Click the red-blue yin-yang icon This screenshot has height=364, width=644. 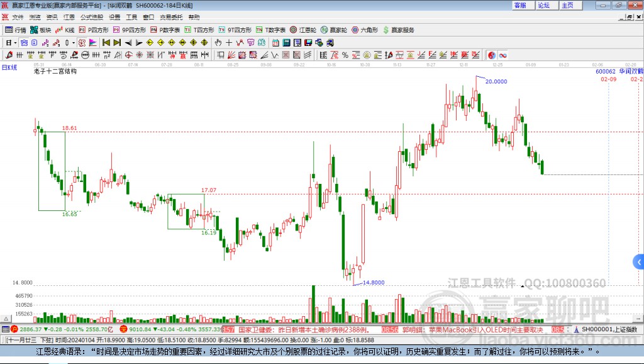[x=492, y=55]
